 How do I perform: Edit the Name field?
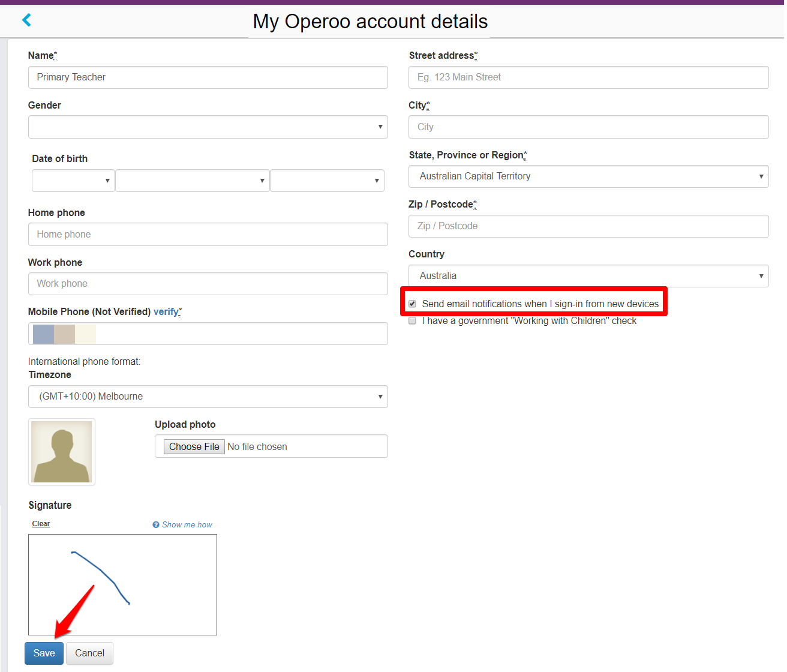[x=208, y=77]
